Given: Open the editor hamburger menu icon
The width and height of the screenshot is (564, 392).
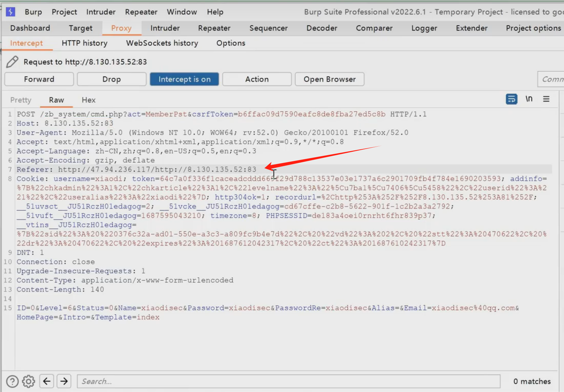Looking at the screenshot, I should pyautogui.click(x=546, y=99).
